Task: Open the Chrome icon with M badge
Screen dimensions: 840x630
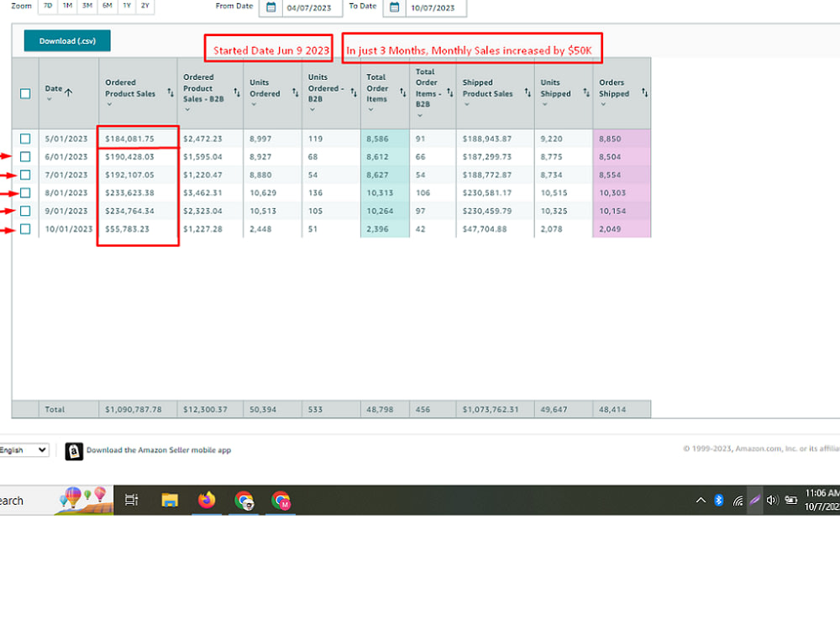Action: point(281,501)
